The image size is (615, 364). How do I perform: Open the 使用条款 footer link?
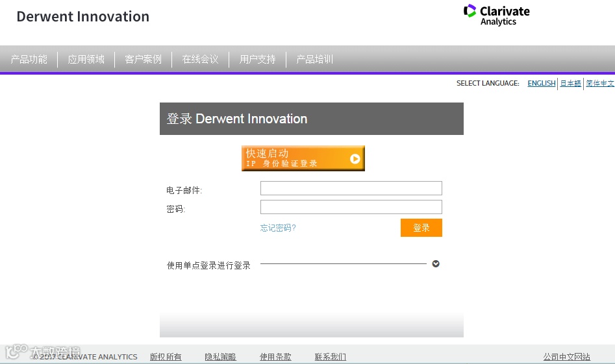click(275, 357)
